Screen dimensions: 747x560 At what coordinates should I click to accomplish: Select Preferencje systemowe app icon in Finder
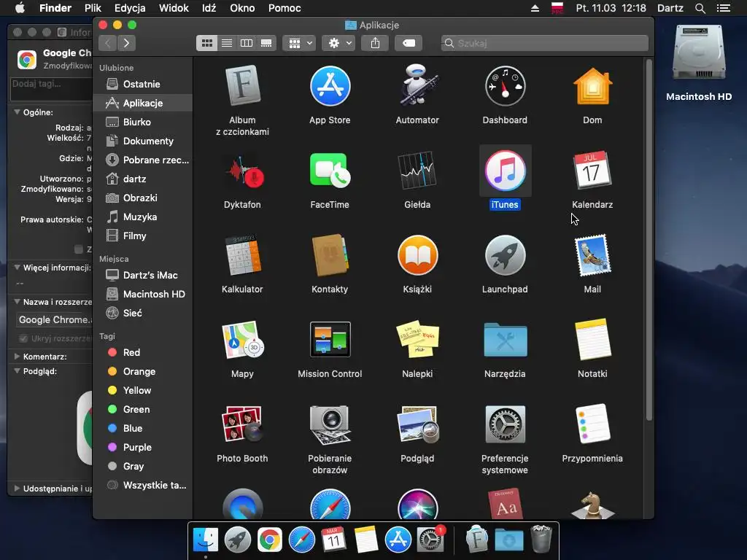505,424
